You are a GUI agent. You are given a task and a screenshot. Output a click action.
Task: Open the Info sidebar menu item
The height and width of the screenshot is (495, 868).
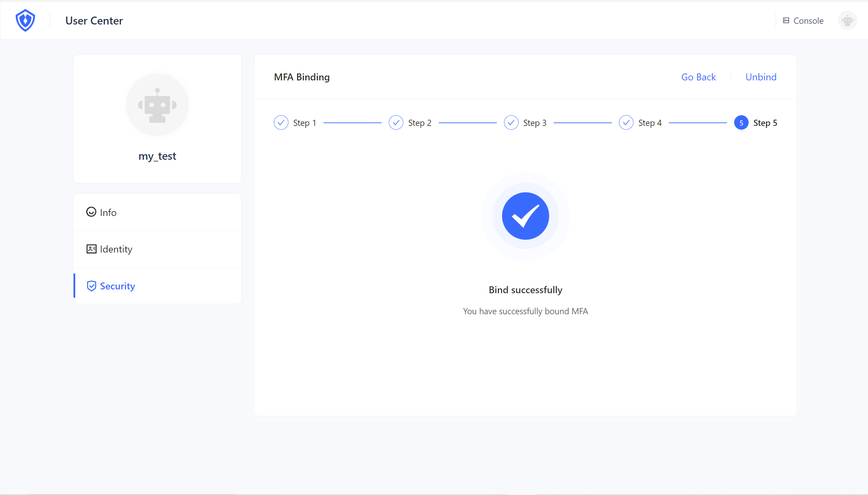[108, 212]
